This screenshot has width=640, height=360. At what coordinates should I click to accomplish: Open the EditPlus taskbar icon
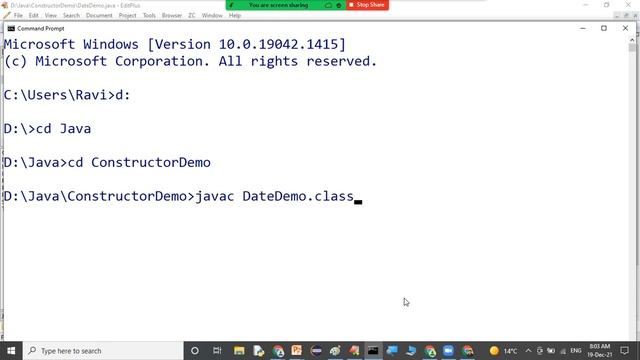pyautogui.click(x=354, y=351)
